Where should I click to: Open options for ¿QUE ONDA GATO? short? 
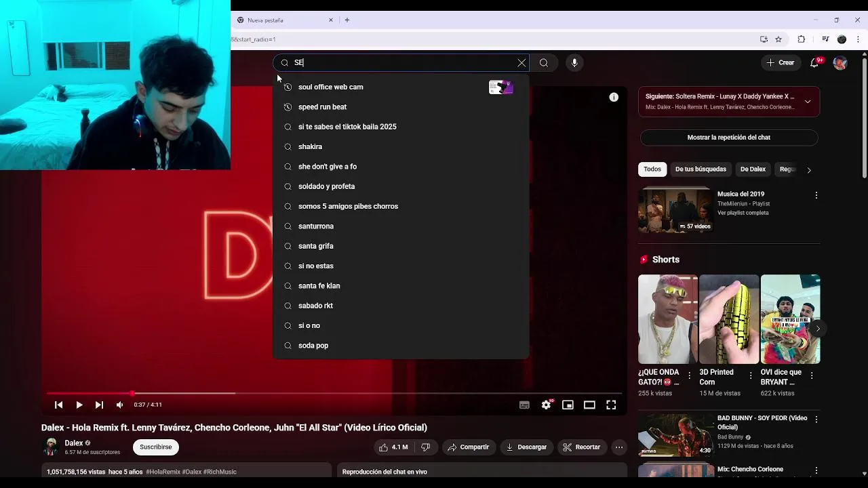[690, 375]
